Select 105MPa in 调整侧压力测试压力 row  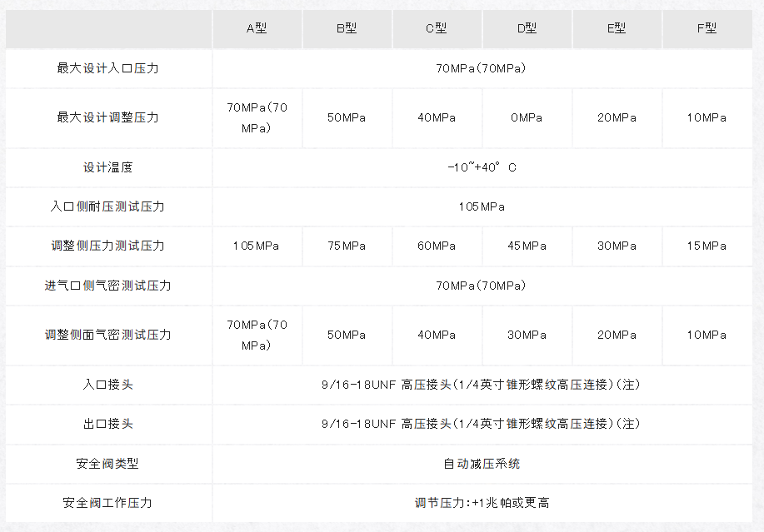(257, 246)
